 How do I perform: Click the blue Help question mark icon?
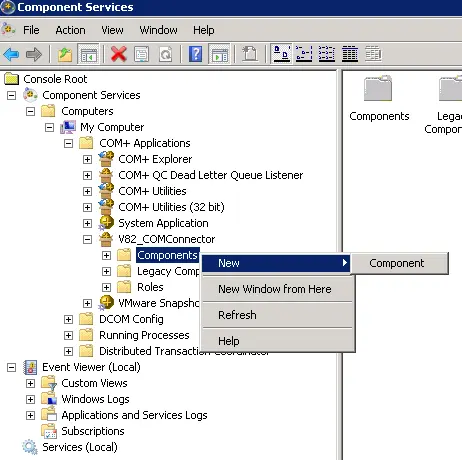196,54
